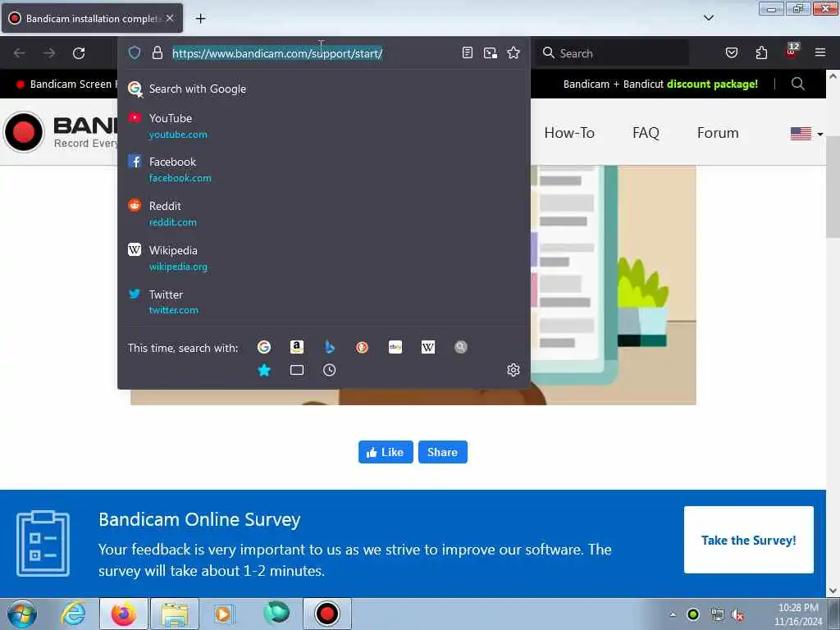Open picture-in-picture icon in address bar

[491, 52]
